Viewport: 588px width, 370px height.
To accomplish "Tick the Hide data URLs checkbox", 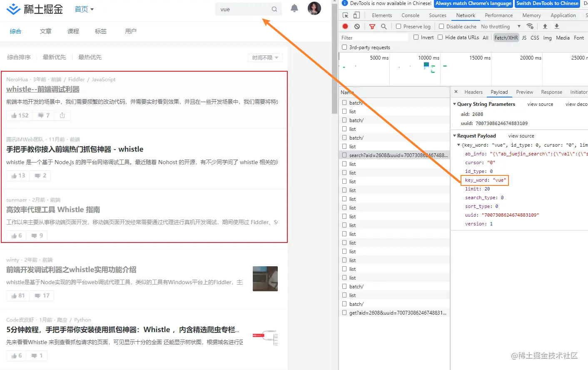I will (440, 37).
